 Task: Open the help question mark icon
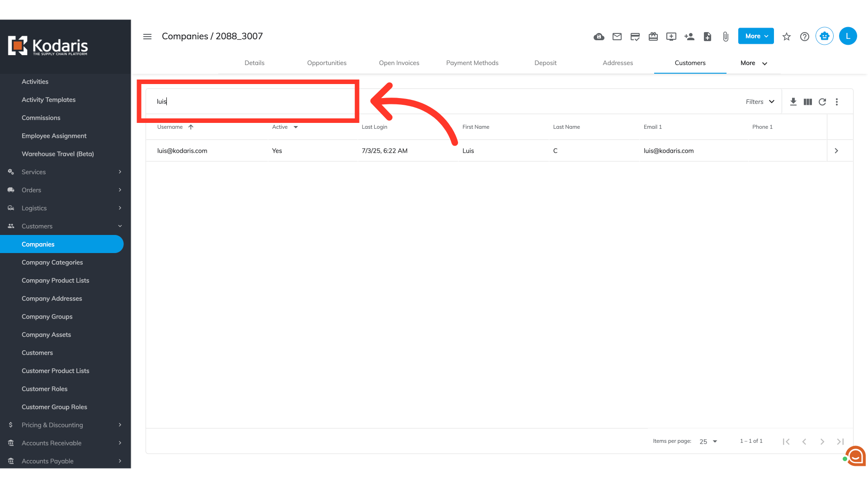(x=805, y=37)
